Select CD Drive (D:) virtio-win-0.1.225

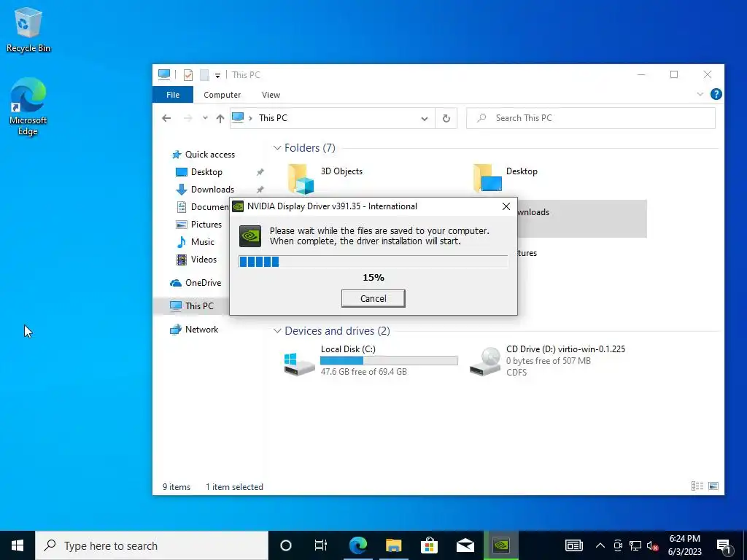point(547,360)
